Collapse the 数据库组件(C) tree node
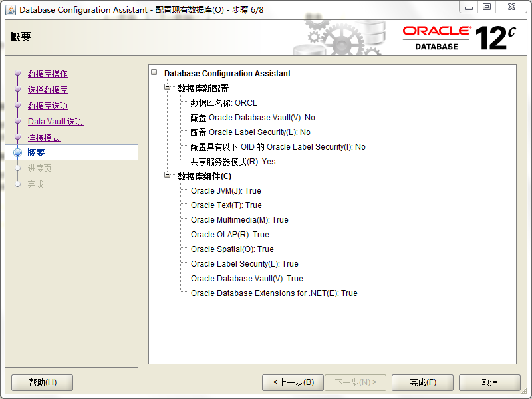 [168, 175]
